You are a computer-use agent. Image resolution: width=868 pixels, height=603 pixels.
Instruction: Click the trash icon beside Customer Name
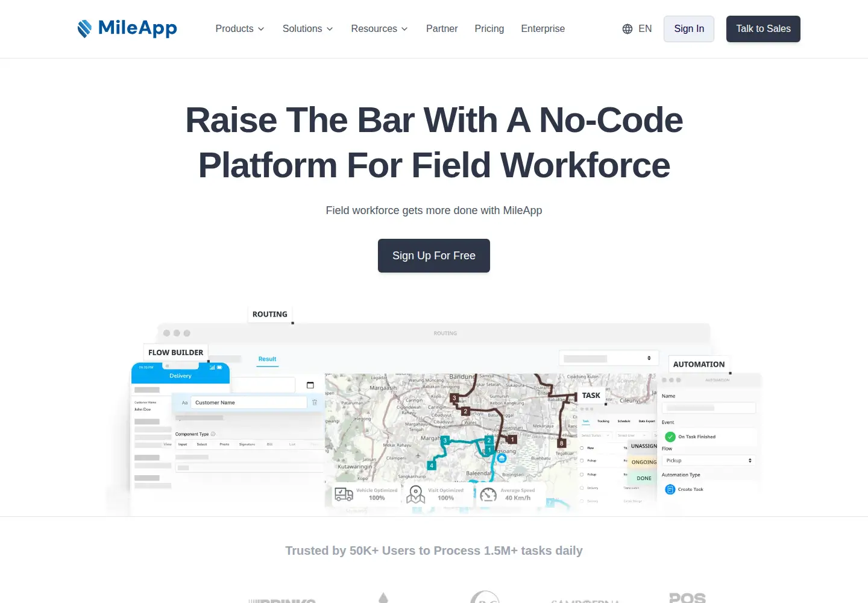[315, 402]
